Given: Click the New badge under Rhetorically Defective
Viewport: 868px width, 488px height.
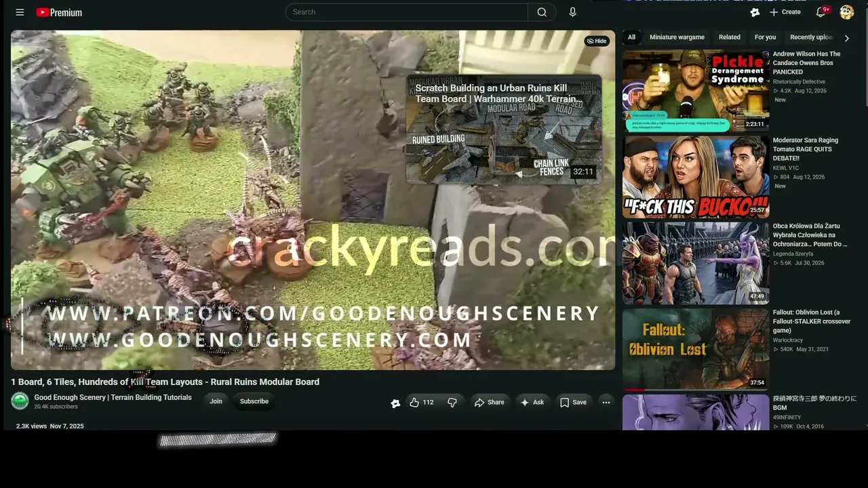Looking at the screenshot, I should coord(781,100).
